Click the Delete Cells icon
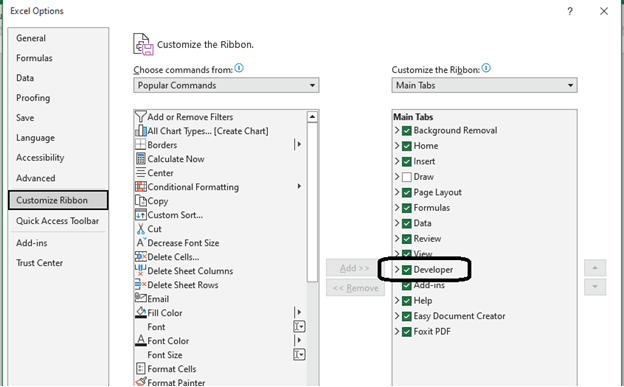Viewport: 624px width, 387px height. click(140, 256)
